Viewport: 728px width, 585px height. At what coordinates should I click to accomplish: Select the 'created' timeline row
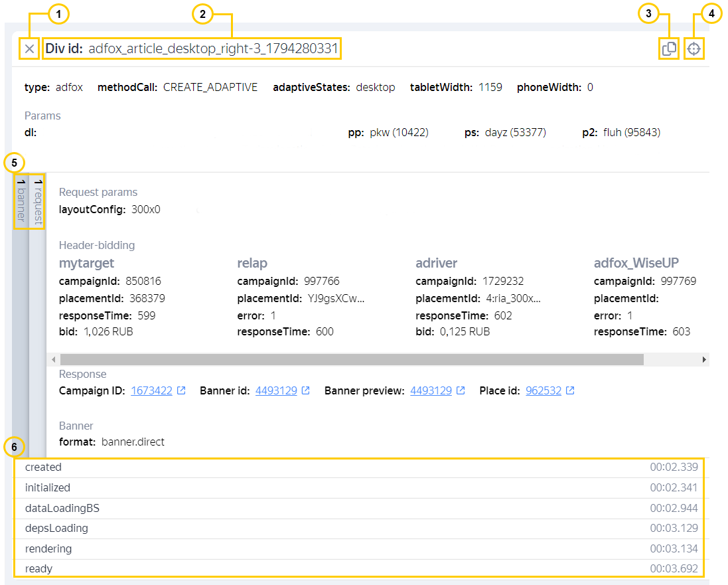[358, 467]
